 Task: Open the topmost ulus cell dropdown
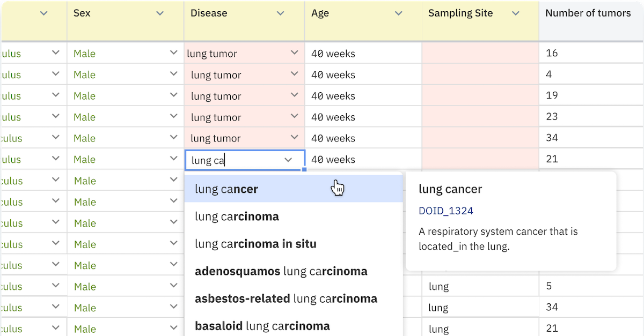tap(56, 53)
